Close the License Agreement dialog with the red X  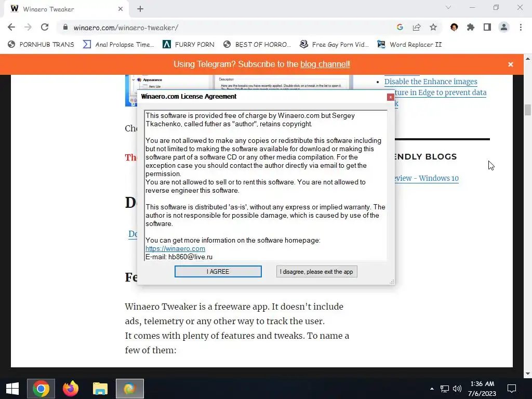coord(391,97)
